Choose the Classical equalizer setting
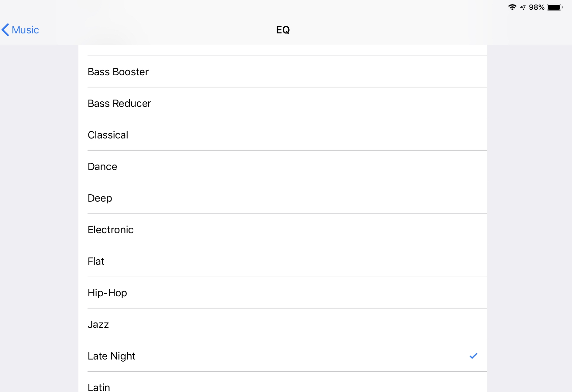The image size is (572, 392). point(108,135)
